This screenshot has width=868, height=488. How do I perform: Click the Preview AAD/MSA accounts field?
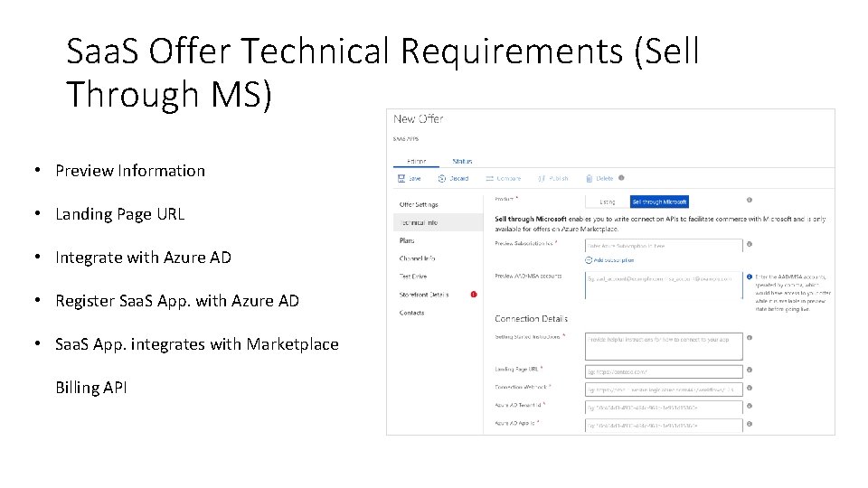click(x=664, y=286)
